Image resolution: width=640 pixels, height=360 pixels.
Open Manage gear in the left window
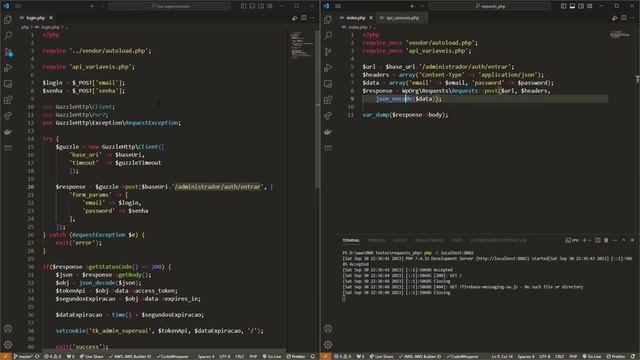(x=8, y=344)
